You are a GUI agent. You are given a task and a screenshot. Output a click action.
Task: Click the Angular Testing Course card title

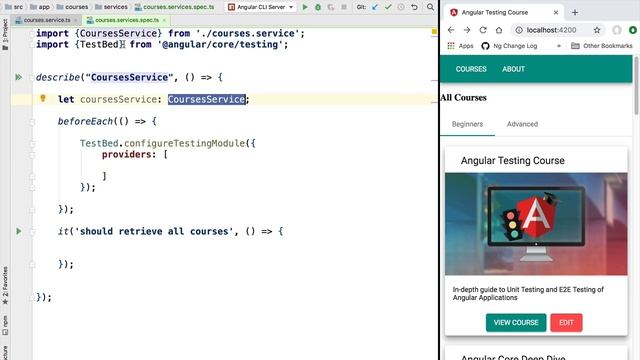point(513,160)
